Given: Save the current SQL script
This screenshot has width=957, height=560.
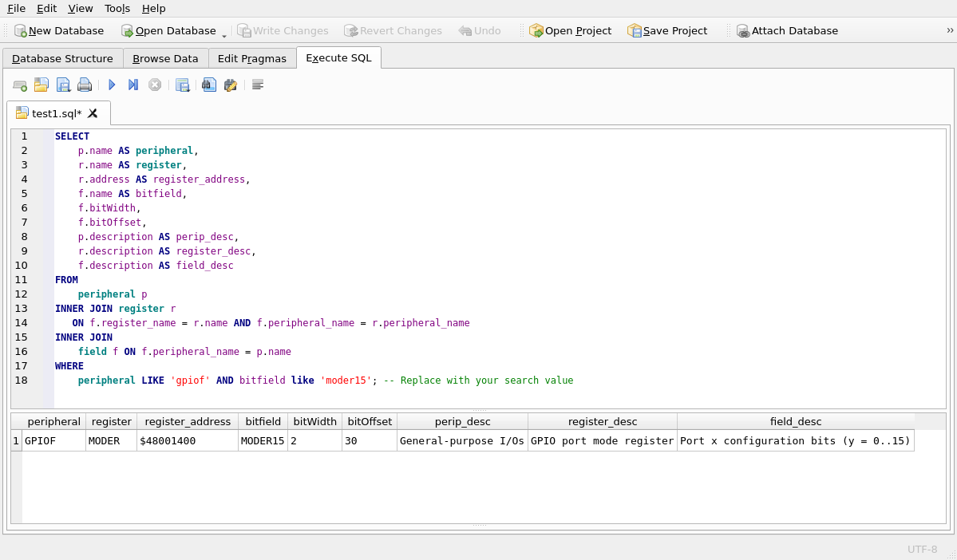Looking at the screenshot, I should point(63,85).
